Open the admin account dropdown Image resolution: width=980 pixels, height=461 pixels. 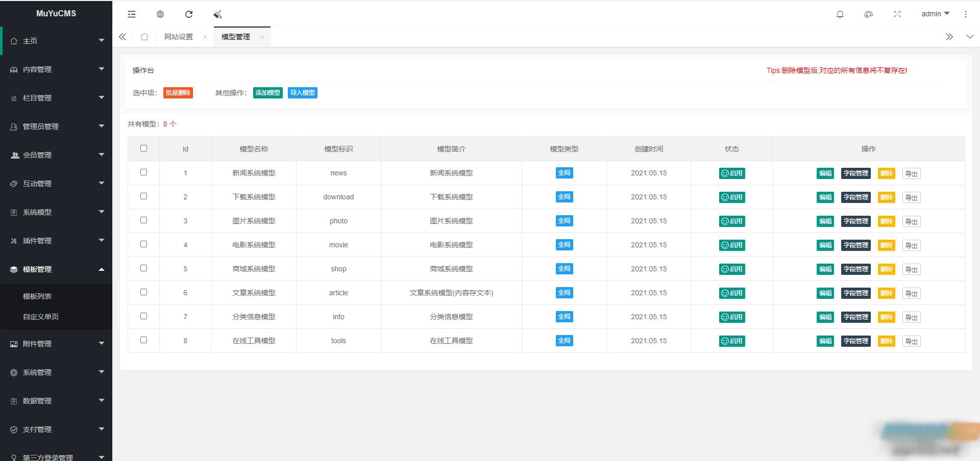coord(934,14)
